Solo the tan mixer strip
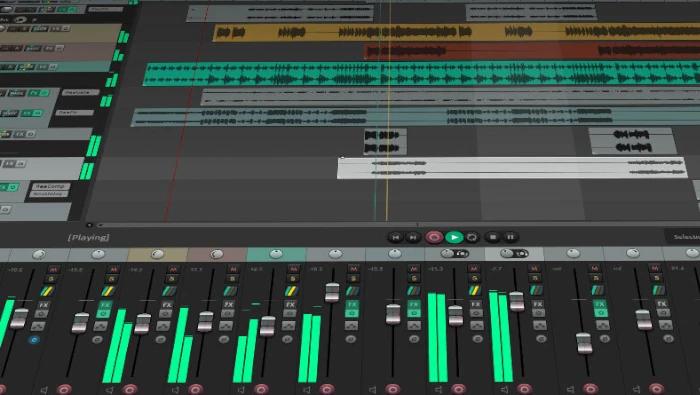Screen dimensions: 700x395 click(171, 279)
